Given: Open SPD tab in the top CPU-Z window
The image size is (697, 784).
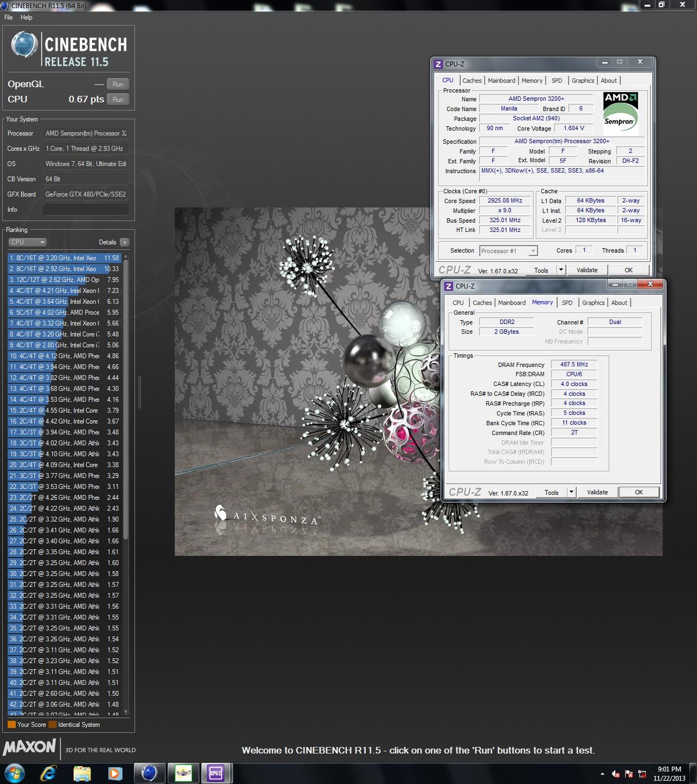Looking at the screenshot, I should click(557, 81).
